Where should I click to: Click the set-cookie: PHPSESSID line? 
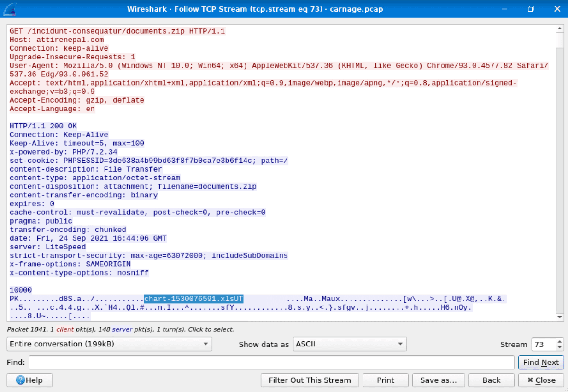pyautogui.click(x=149, y=161)
